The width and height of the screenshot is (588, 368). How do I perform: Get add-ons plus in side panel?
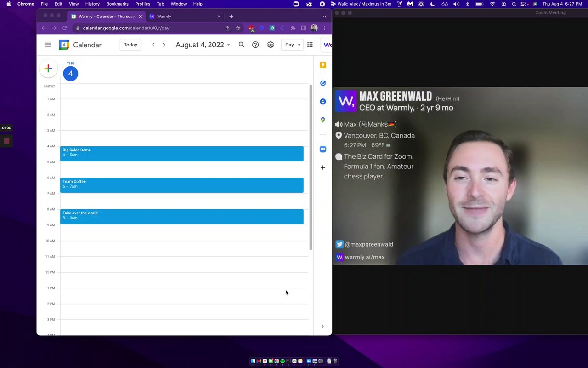pos(323,167)
